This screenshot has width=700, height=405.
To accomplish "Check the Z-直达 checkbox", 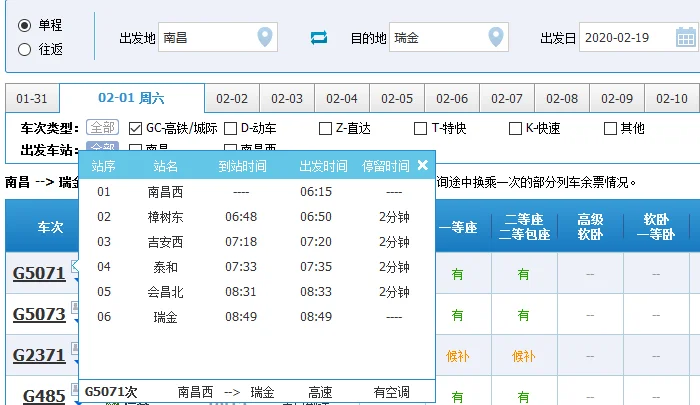I will coord(325,129).
